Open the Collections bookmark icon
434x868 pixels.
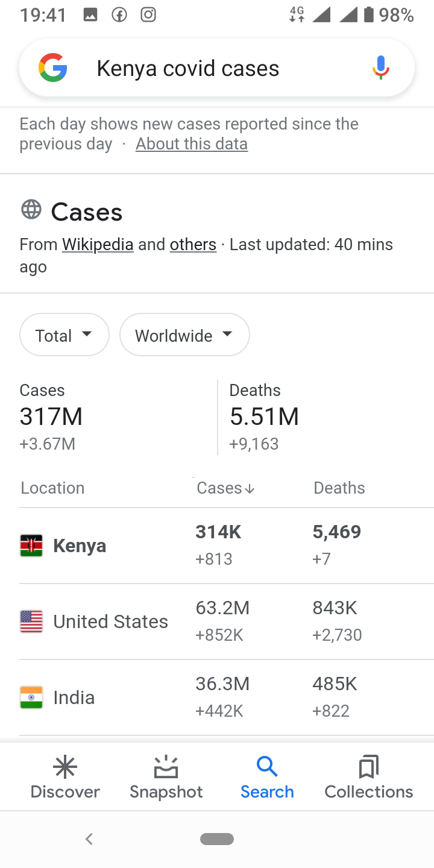click(x=368, y=767)
